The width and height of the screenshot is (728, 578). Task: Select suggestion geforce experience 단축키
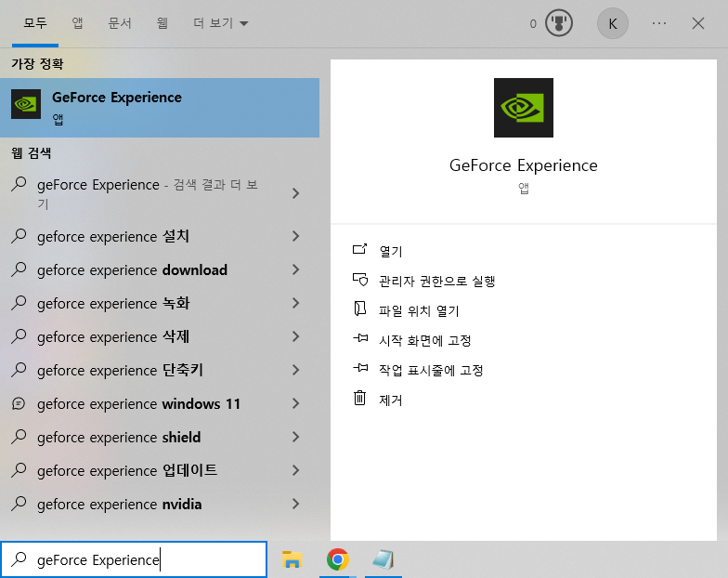point(121,370)
